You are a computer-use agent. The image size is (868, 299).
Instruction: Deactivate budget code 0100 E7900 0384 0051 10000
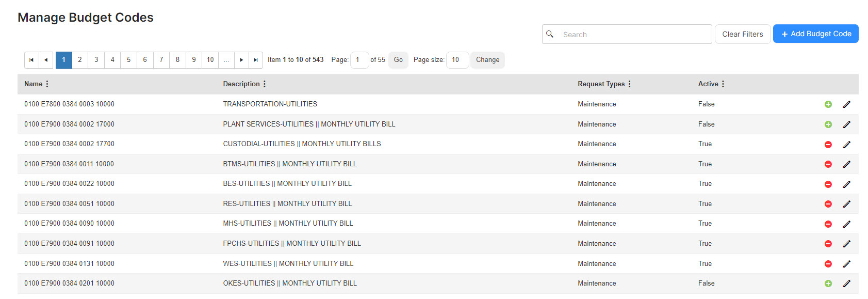(828, 204)
